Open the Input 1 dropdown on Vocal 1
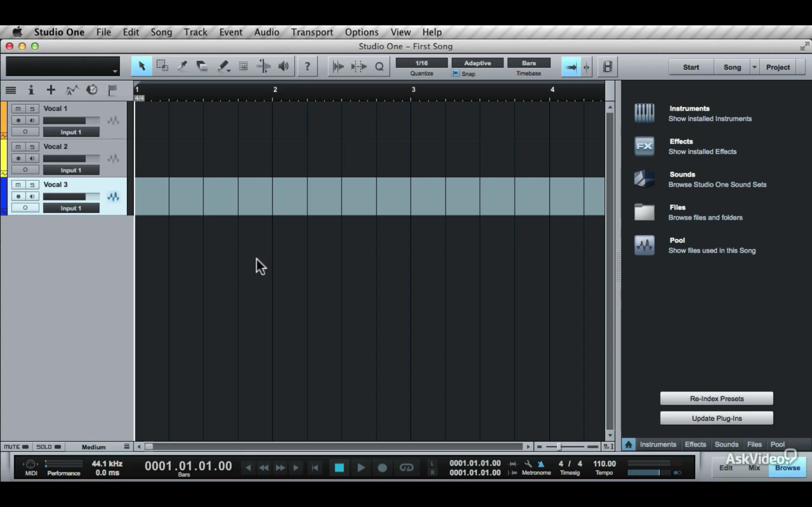This screenshot has width=812, height=507. click(71, 132)
